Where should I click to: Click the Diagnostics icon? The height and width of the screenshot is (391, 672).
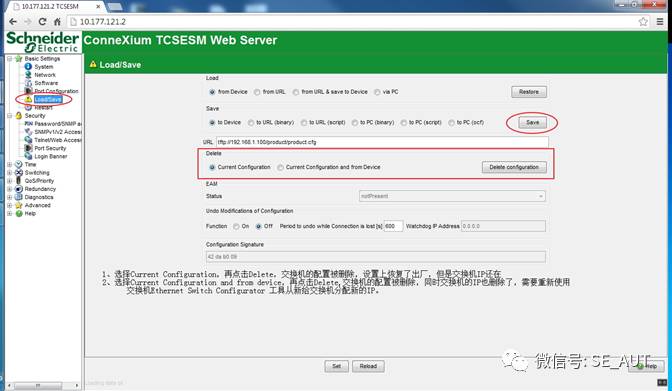point(18,197)
